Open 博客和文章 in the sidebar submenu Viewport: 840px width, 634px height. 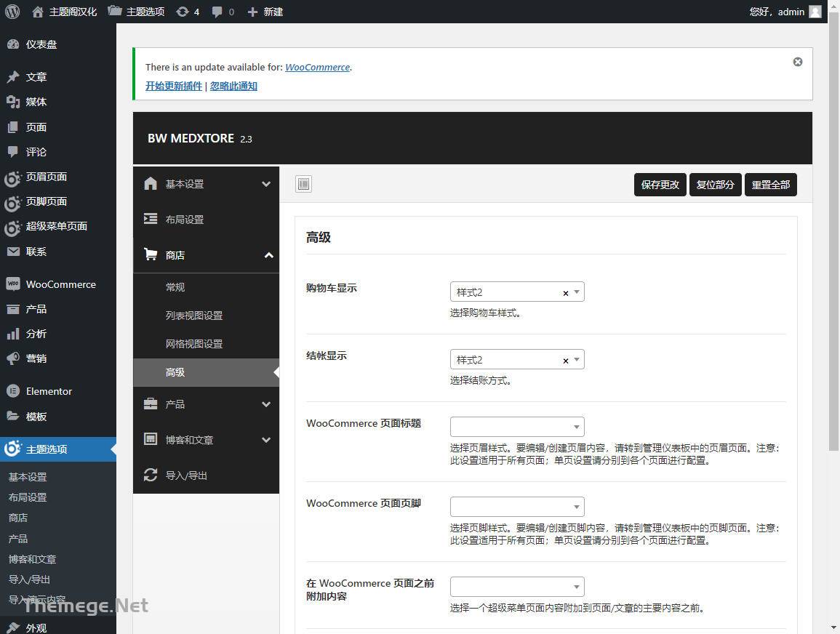point(33,559)
